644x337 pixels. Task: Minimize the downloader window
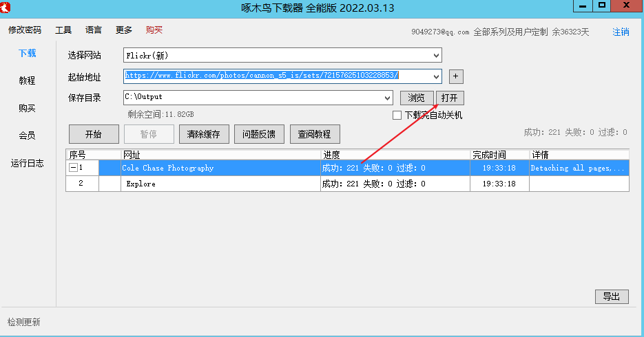tap(583, 6)
